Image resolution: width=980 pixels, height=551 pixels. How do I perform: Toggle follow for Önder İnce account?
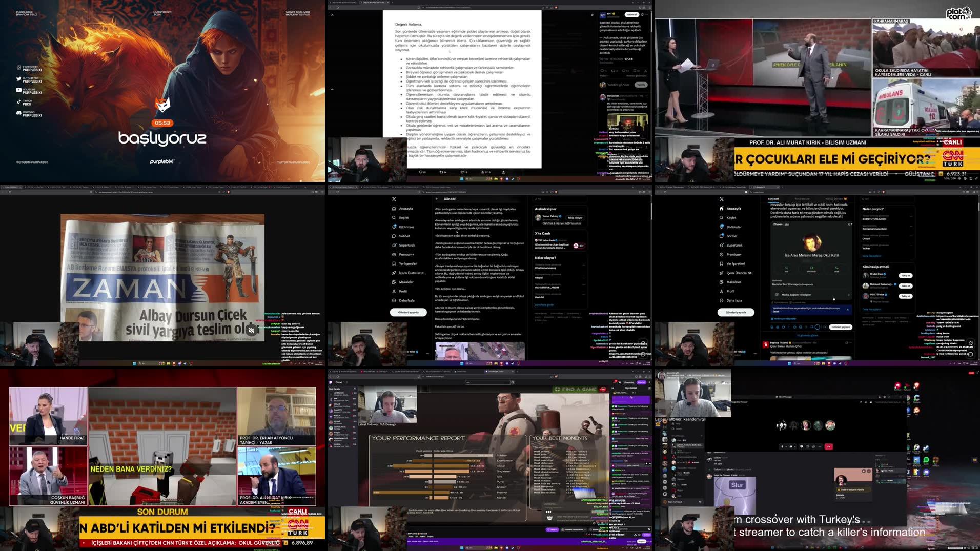(x=905, y=276)
